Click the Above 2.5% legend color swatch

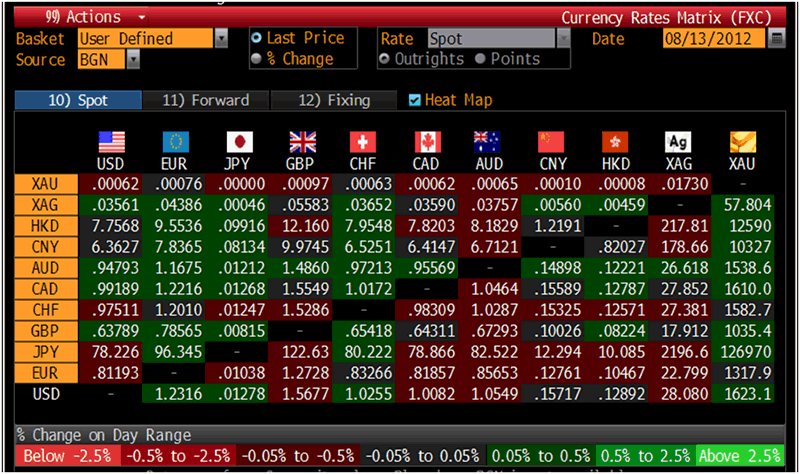[737, 456]
